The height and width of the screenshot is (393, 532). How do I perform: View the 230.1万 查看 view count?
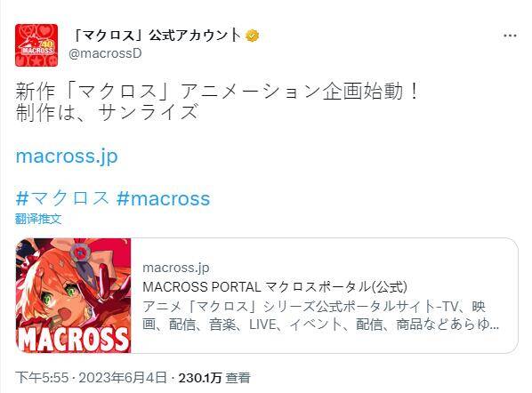tap(214, 377)
